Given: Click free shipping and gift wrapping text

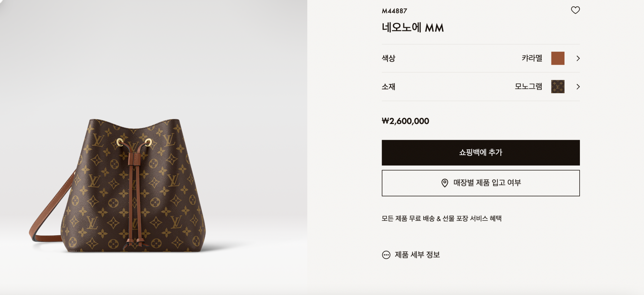Looking at the screenshot, I should [x=441, y=219].
